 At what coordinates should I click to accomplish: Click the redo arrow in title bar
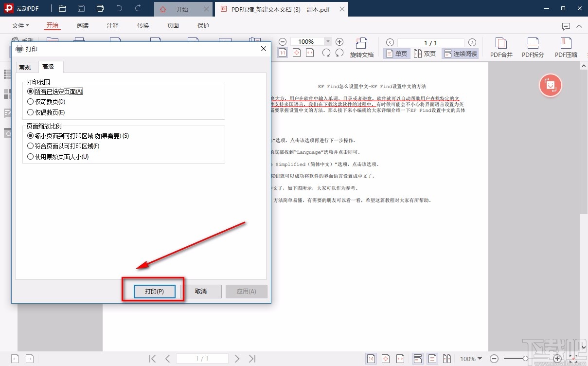(138, 8)
